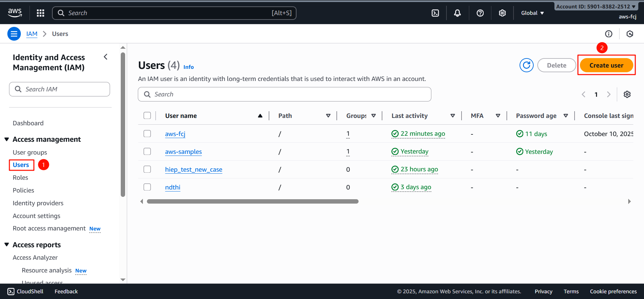Open Cookie preferences in the footer
Viewport: 644px width, 299px height.
click(x=613, y=291)
